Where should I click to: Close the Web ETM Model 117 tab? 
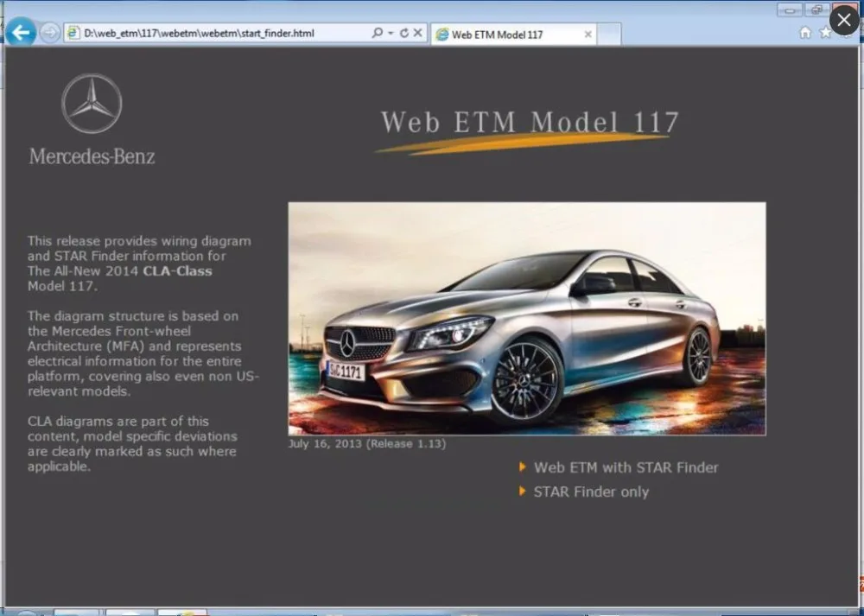pos(588,35)
